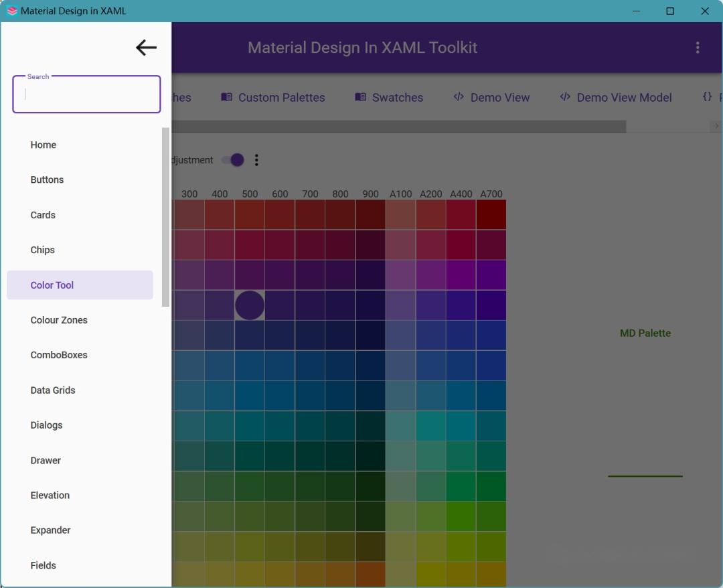Open the Data Grids page
This screenshot has height=588, width=723.
click(x=80, y=390)
